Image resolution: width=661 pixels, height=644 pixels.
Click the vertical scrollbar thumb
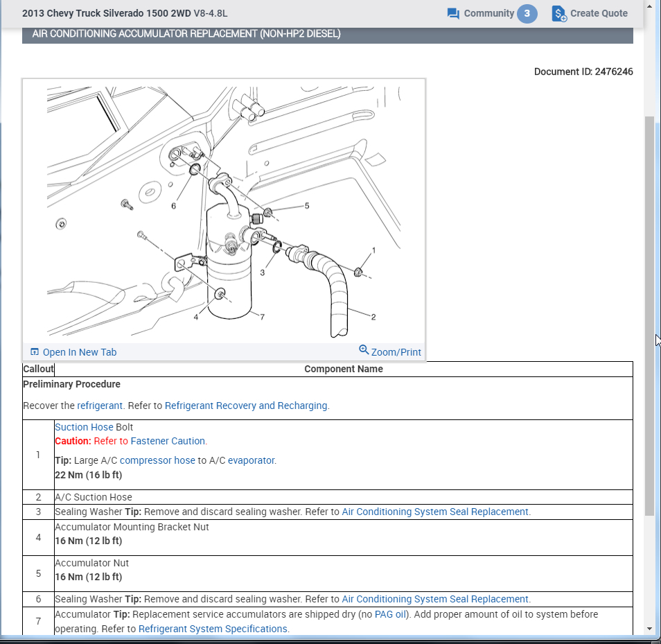coord(650,315)
